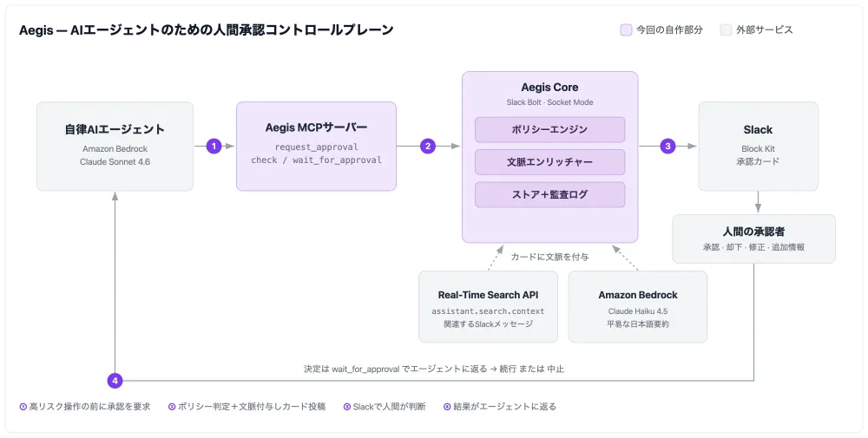This screenshot has width=868, height=438.
Task: Select the 自律AIエージェント box heading
Action: (x=115, y=129)
